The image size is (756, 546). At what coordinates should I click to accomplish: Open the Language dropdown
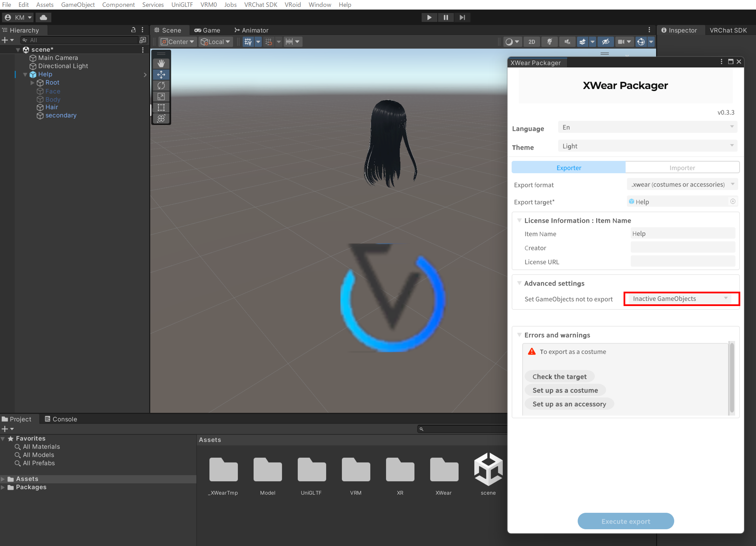[x=647, y=127]
